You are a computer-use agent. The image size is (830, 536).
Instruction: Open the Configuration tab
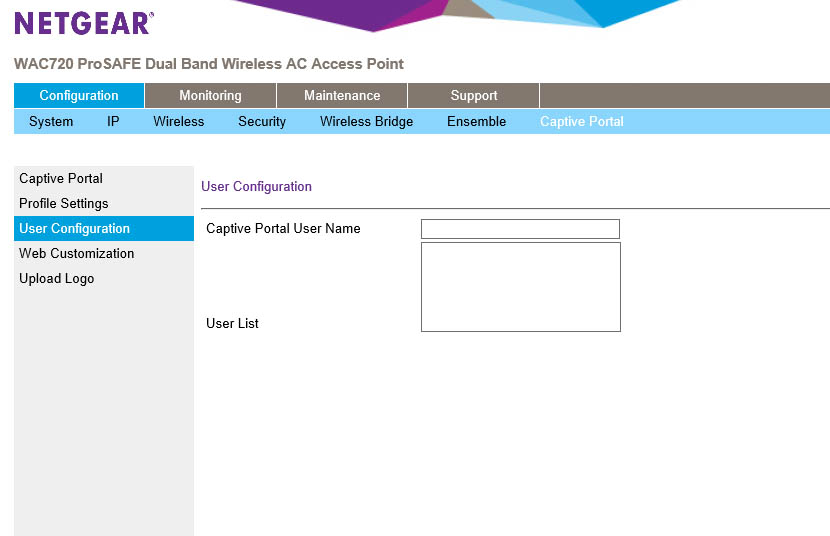[79, 95]
